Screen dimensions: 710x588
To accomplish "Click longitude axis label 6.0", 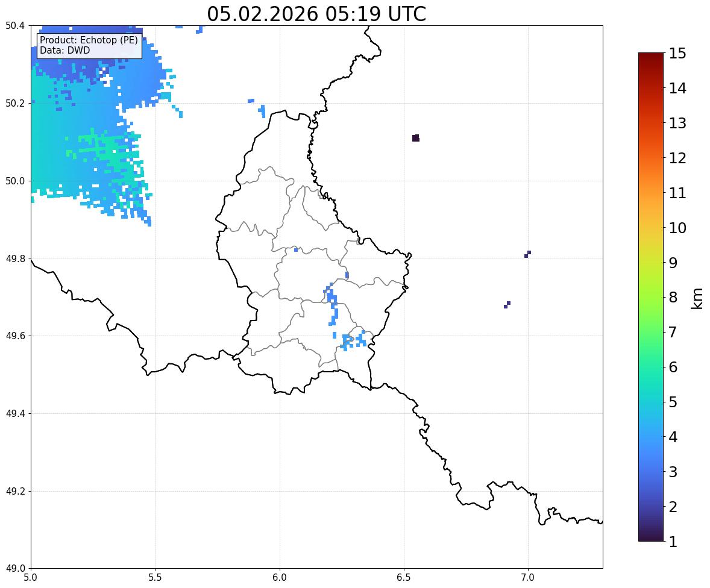I will 280,578.
